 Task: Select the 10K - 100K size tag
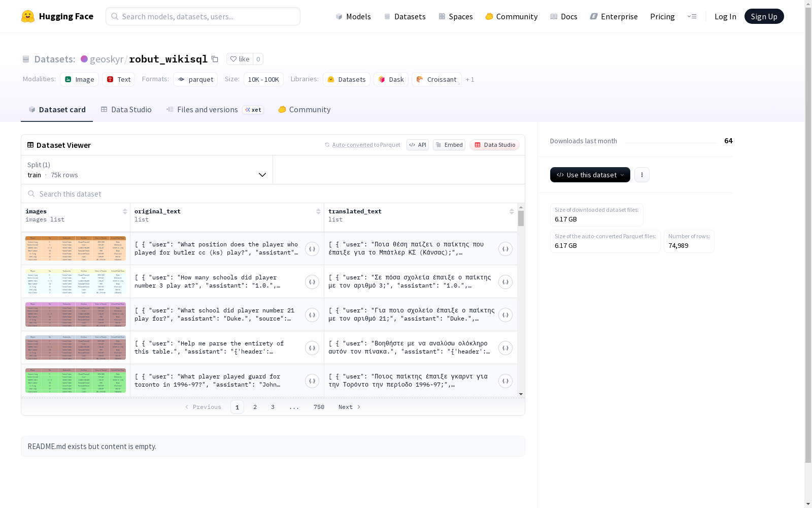[263, 79]
